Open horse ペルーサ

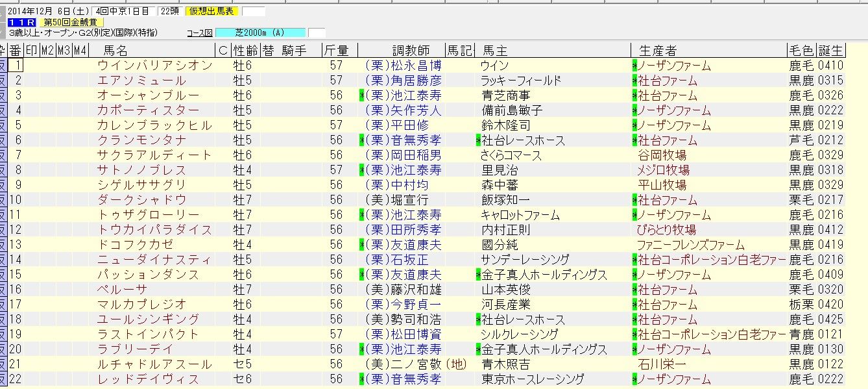click(x=122, y=290)
